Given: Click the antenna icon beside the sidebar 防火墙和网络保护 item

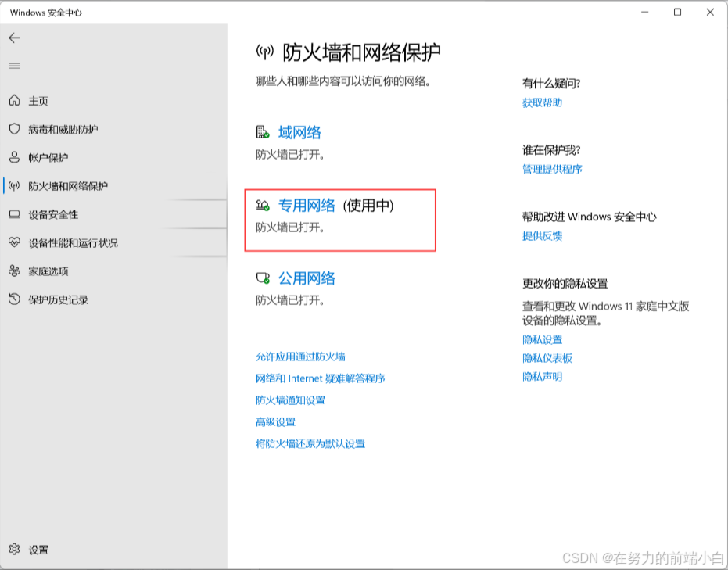Looking at the screenshot, I should tap(14, 185).
